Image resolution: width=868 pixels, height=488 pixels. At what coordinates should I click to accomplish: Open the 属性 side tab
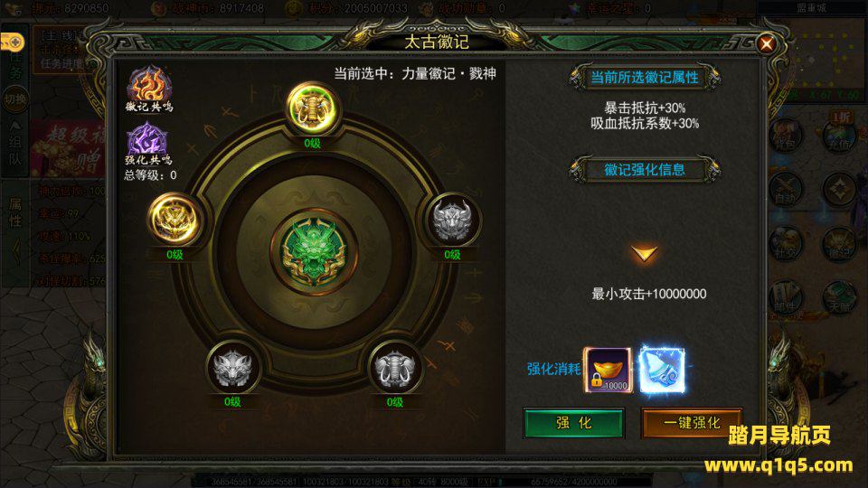tap(15, 211)
